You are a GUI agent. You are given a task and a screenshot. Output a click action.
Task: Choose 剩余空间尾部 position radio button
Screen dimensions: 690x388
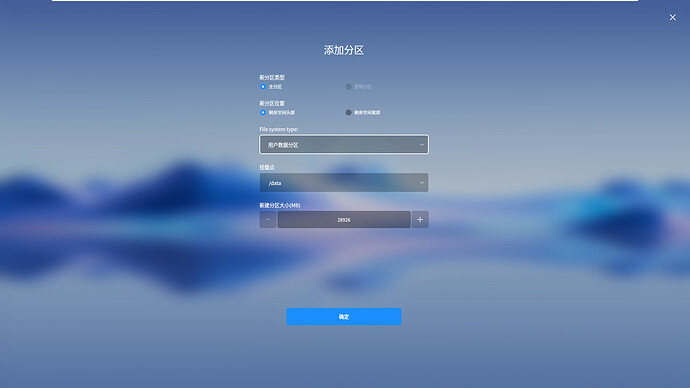349,113
